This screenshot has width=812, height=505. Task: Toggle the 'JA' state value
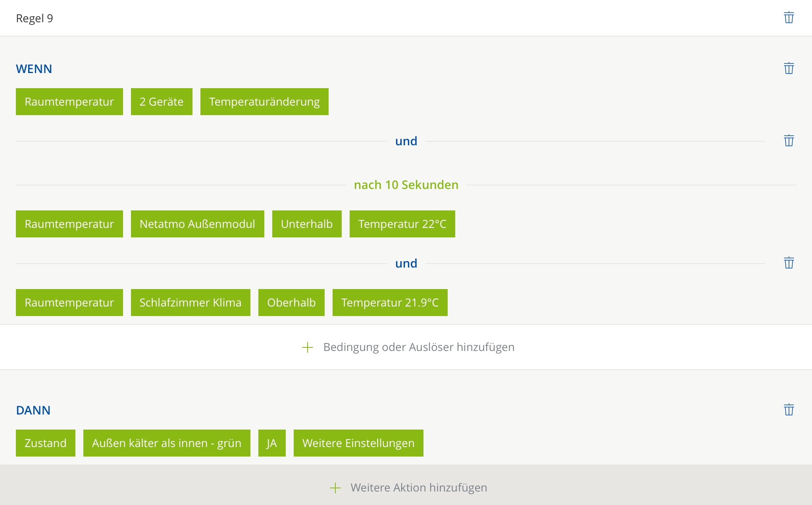[x=272, y=443]
